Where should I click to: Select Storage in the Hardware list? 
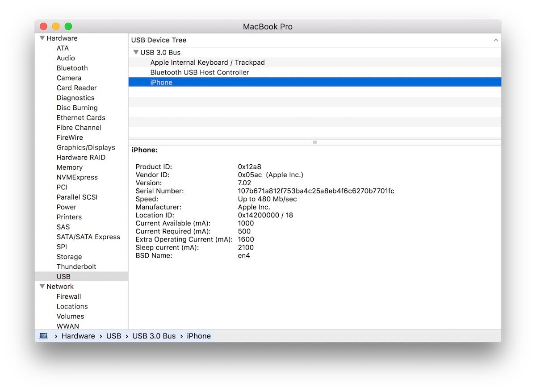tap(69, 257)
